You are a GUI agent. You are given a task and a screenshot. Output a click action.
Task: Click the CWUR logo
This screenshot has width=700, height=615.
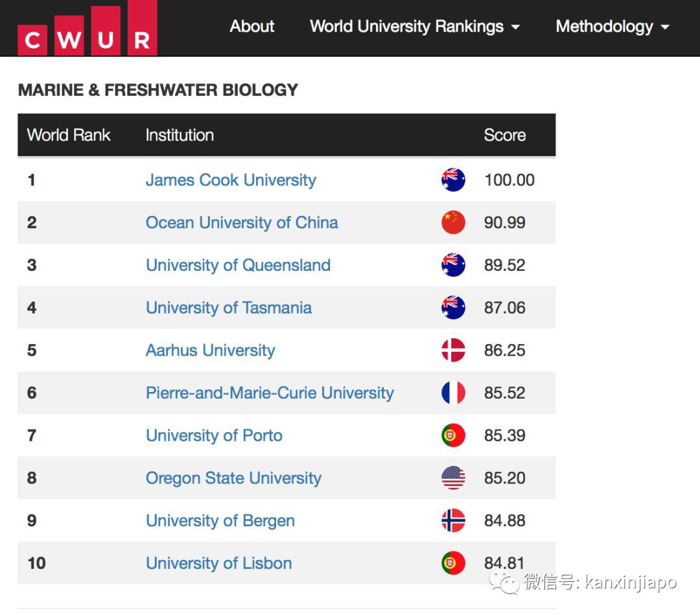pyautogui.click(x=87, y=29)
